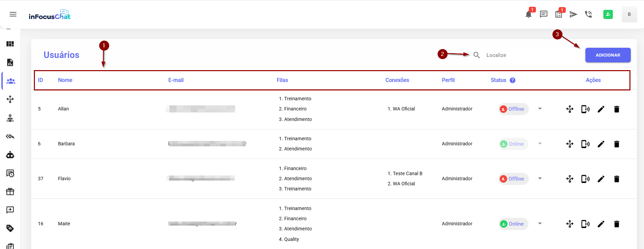This screenshot has width=644, height=249.
Task: Click the move arrows icon for Flavio
Action: 570,179
